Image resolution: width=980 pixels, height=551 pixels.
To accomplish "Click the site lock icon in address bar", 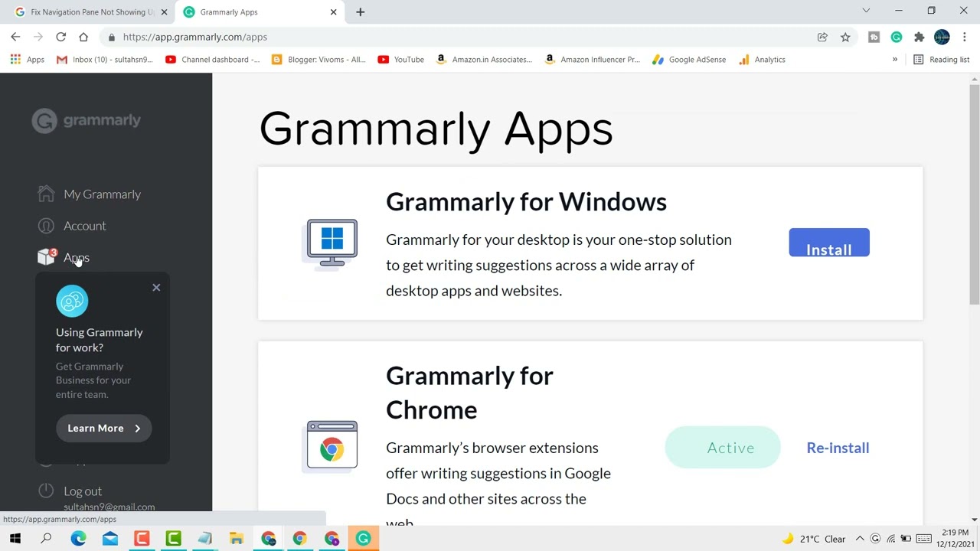I will (112, 37).
